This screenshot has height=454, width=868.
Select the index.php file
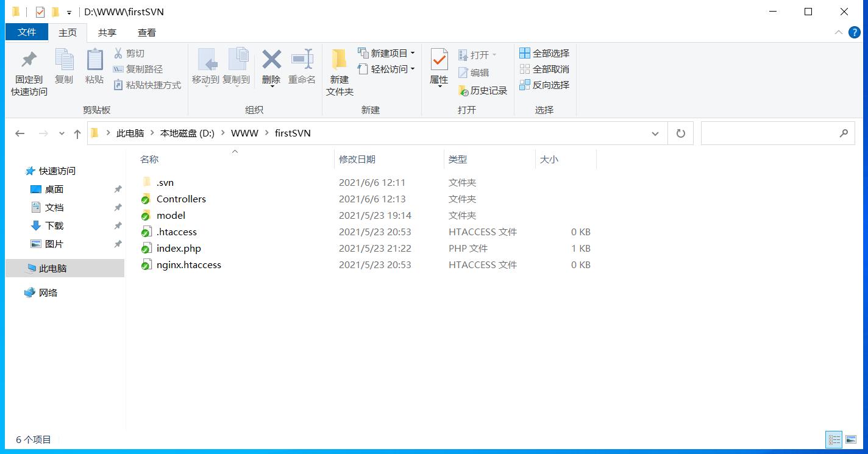(x=179, y=249)
